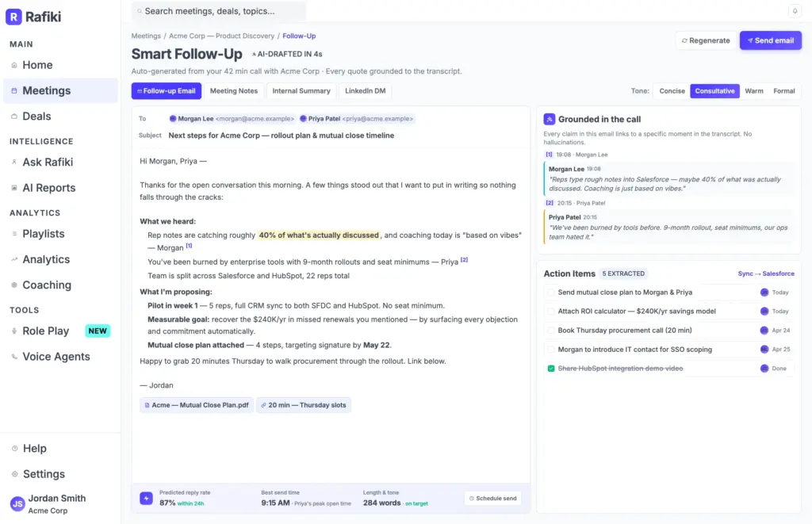Set tone to Warm
Screen dimensions: 812x524
pyautogui.click(x=754, y=91)
